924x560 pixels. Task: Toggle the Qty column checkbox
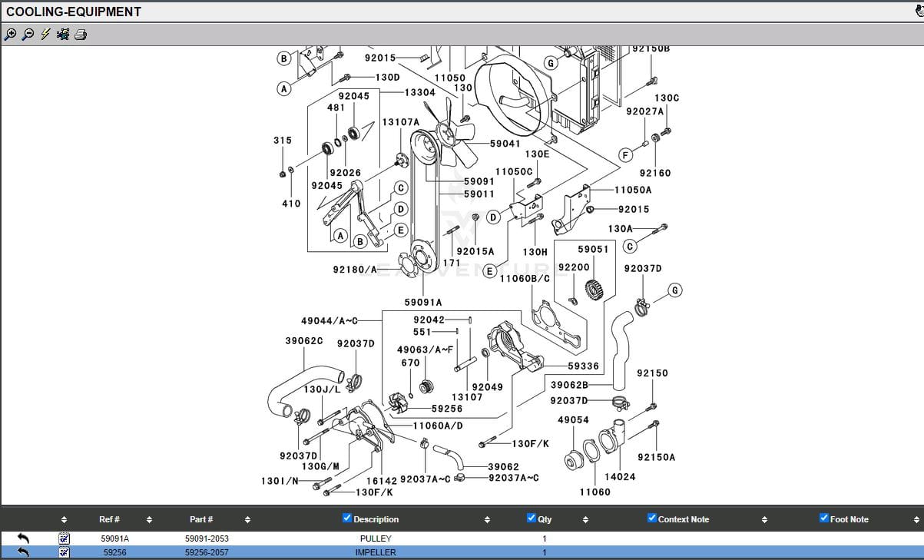pyautogui.click(x=532, y=519)
